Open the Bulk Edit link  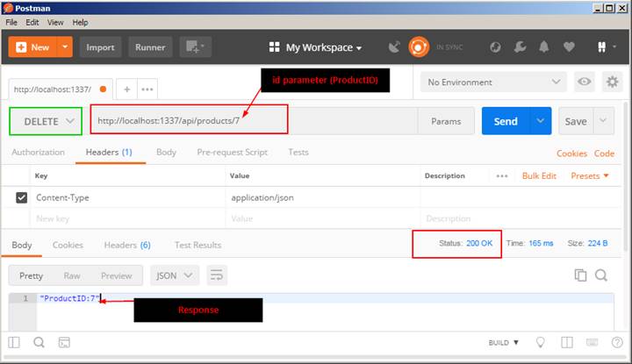click(x=539, y=176)
